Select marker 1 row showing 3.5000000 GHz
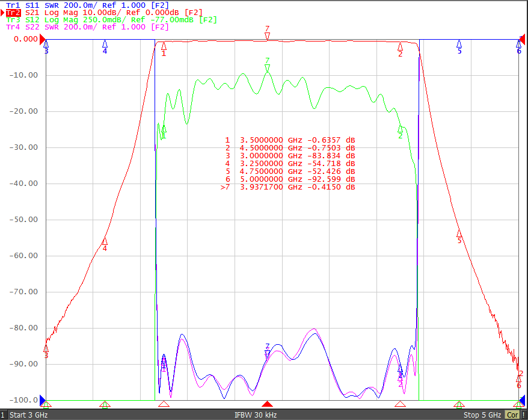This screenshot has height=420, width=528. point(290,140)
